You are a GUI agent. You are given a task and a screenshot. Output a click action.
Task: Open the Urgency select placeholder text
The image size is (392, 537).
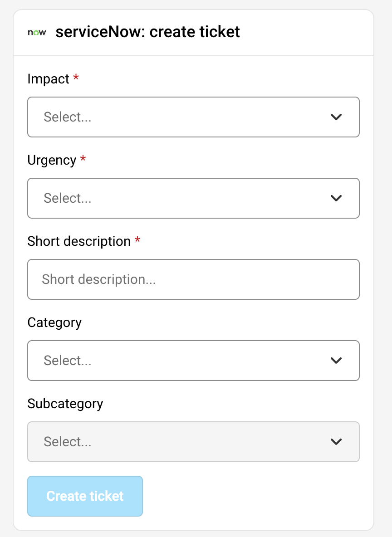pyautogui.click(x=68, y=198)
